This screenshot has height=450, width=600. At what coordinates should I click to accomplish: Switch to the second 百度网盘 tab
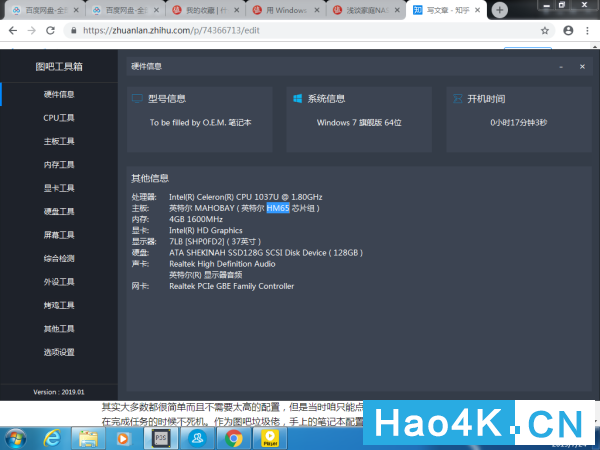pos(125,10)
